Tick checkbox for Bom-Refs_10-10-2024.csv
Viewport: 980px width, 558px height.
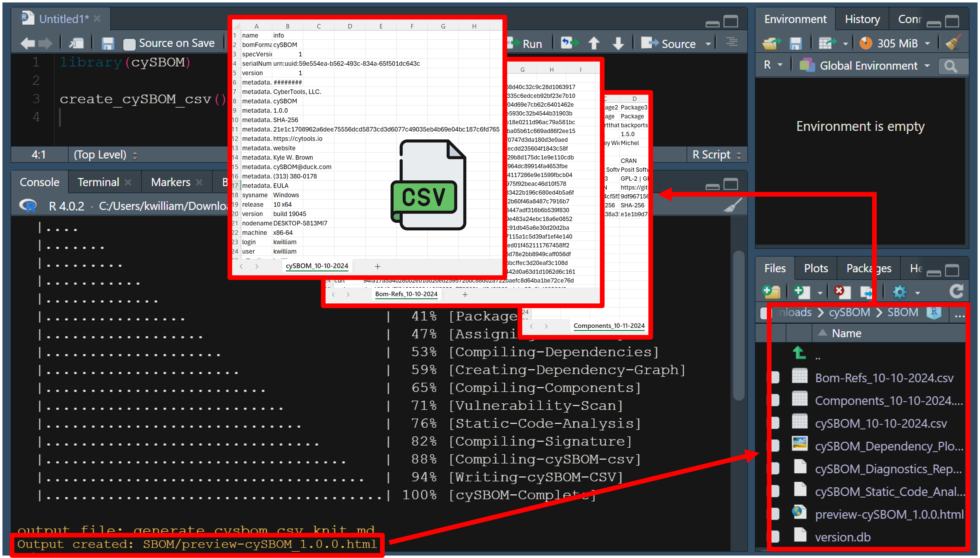[x=775, y=378]
